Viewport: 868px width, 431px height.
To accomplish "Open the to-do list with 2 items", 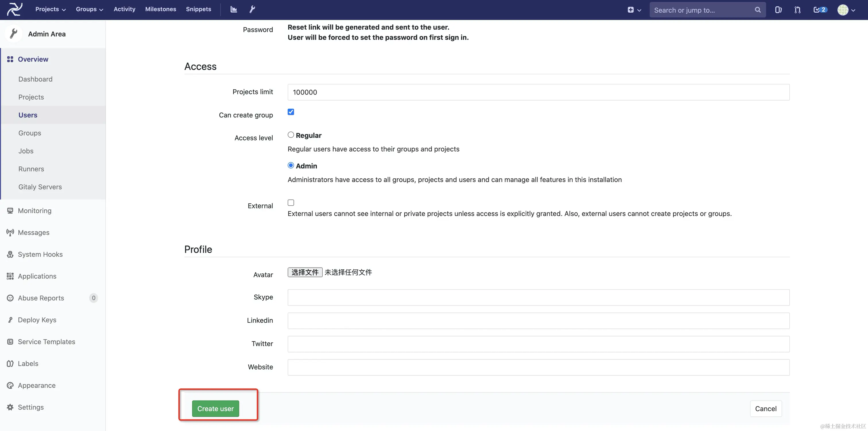I will click(x=820, y=10).
